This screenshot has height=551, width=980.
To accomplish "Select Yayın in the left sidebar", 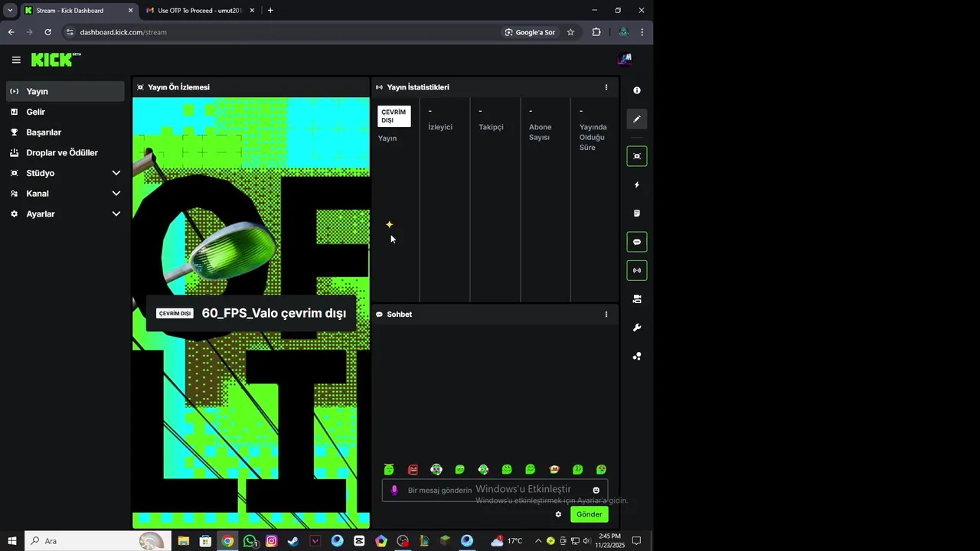I will coord(65,91).
